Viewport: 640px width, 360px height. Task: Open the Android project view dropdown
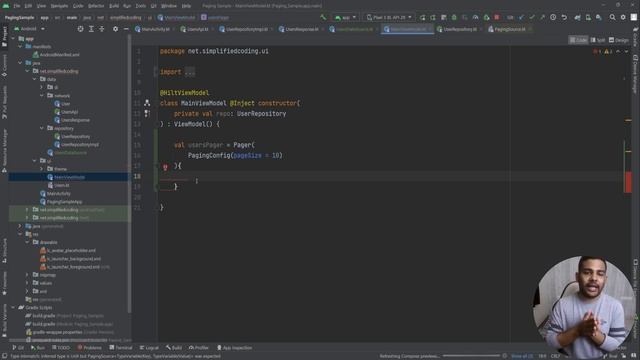(29, 29)
